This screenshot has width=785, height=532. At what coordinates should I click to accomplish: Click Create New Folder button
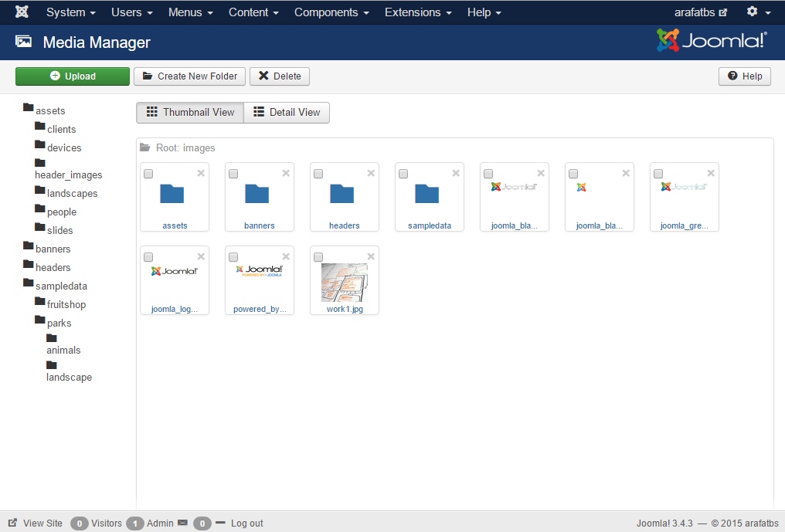pyautogui.click(x=190, y=76)
